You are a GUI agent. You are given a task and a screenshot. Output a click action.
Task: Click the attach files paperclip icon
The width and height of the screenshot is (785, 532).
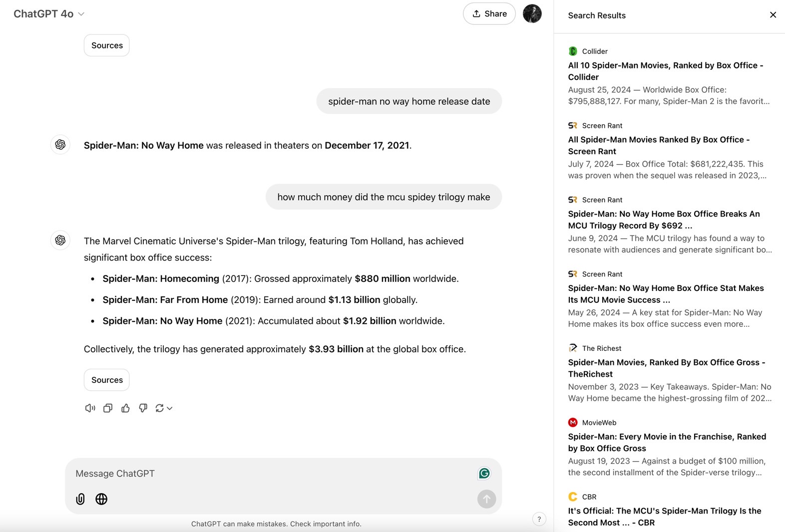(80, 499)
